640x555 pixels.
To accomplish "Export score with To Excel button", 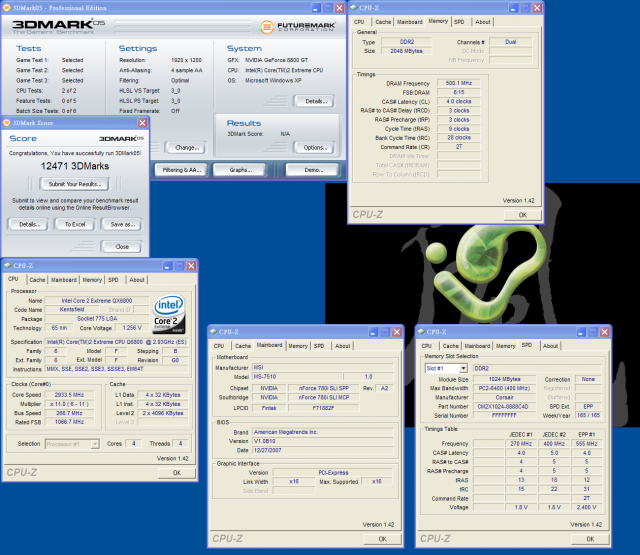I will [x=75, y=224].
